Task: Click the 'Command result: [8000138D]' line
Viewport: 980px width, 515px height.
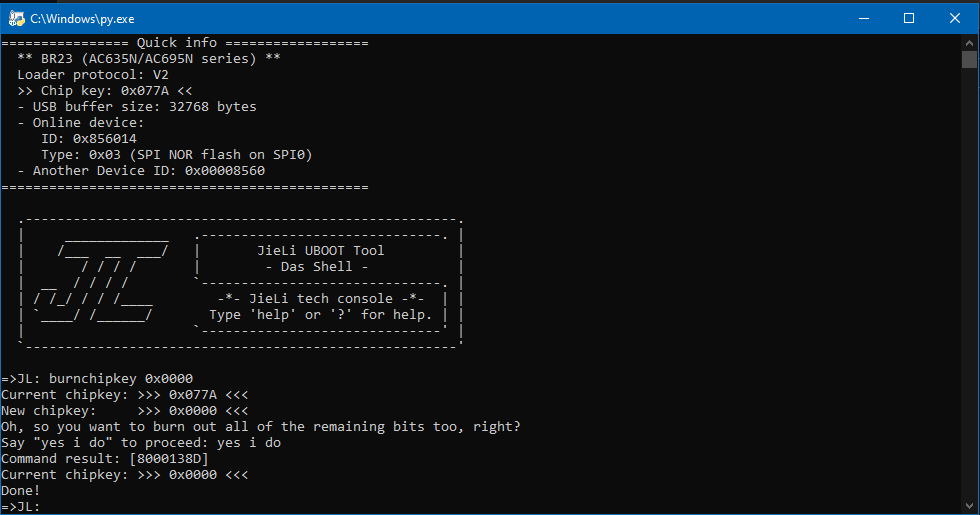Action: tap(105, 459)
